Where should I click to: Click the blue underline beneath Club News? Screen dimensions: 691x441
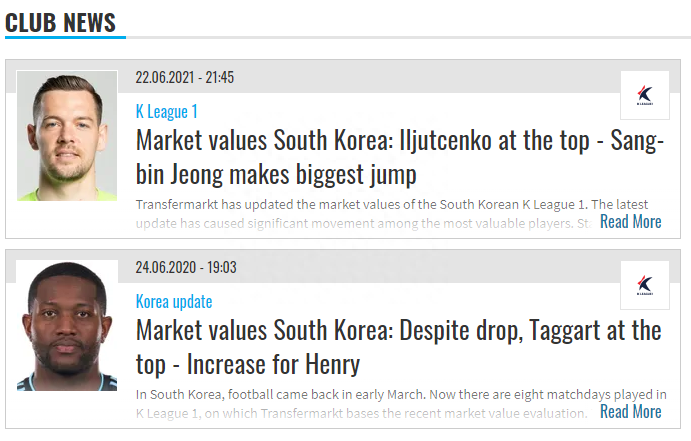[65, 38]
